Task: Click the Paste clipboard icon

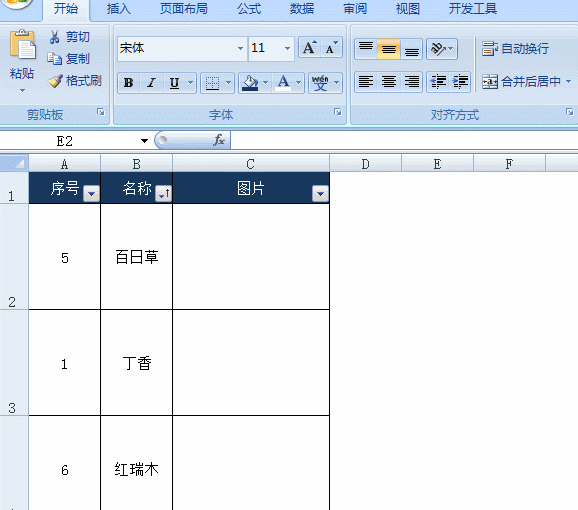Action: pos(22,45)
